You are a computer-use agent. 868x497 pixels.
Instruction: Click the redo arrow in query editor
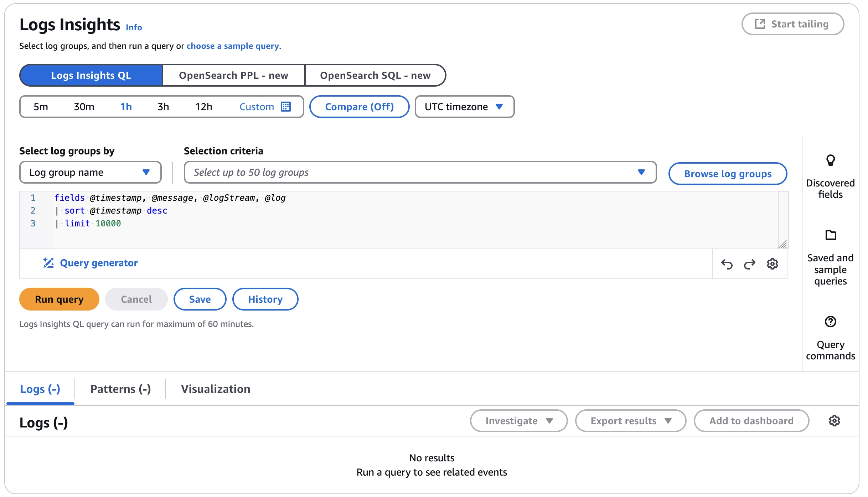(749, 264)
